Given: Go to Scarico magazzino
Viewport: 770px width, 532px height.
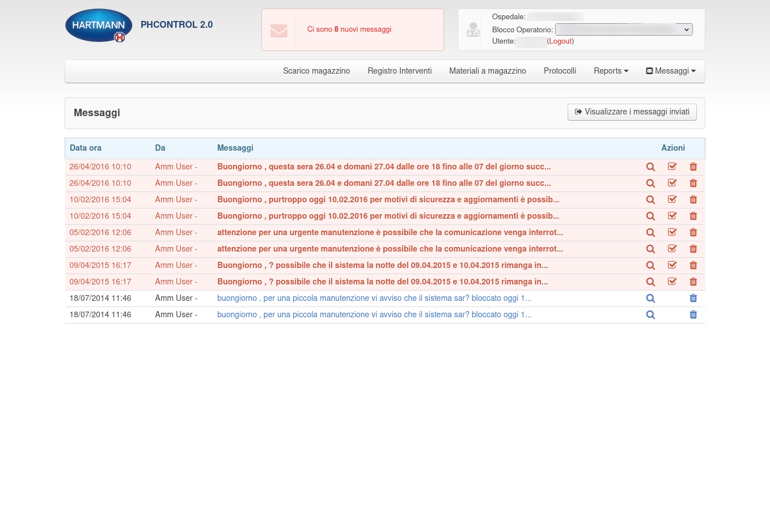Looking at the screenshot, I should [x=316, y=71].
